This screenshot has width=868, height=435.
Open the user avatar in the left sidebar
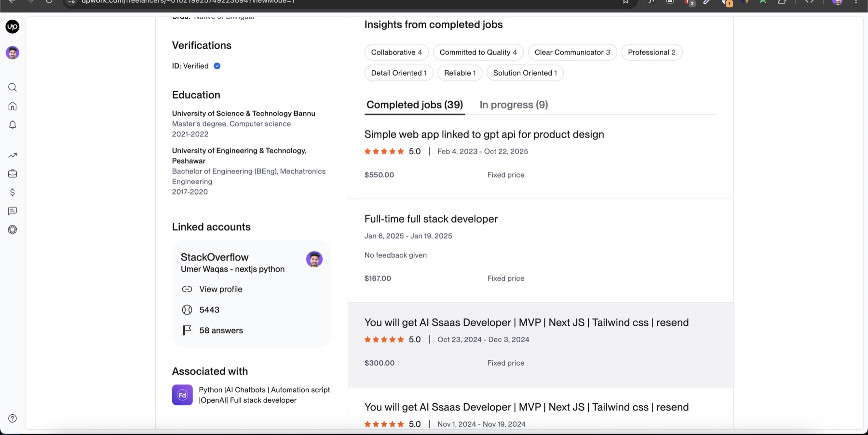coord(13,53)
